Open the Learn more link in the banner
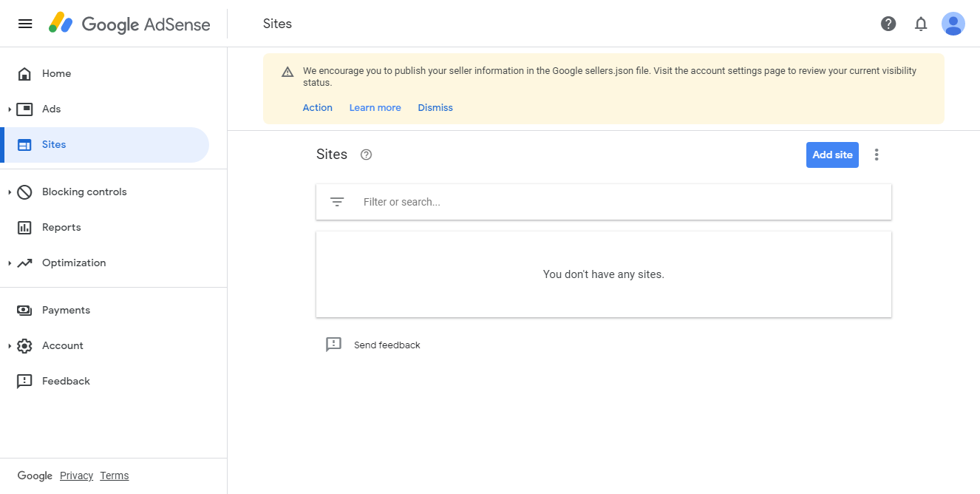Viewport: 980px width, 494px height. click(375, 107)
